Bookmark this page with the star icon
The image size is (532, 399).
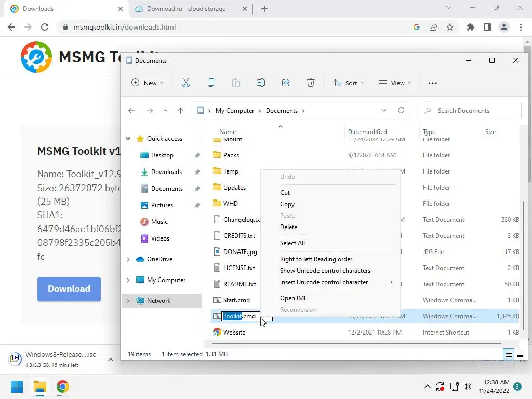point(450,27)
